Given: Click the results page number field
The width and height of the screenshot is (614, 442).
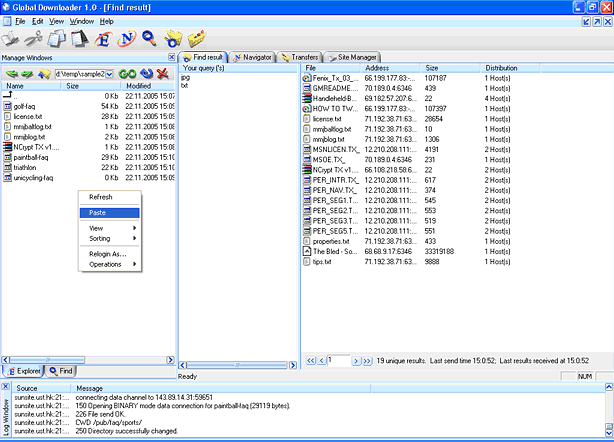Looking at the screenshot, I should pyautogui.click(x=338, y=360).
